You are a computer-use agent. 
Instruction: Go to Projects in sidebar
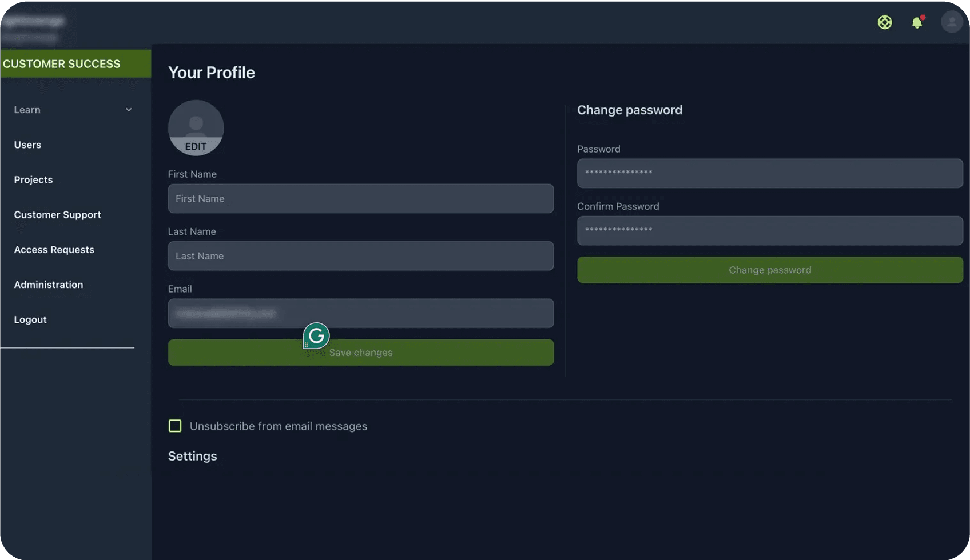33,179
